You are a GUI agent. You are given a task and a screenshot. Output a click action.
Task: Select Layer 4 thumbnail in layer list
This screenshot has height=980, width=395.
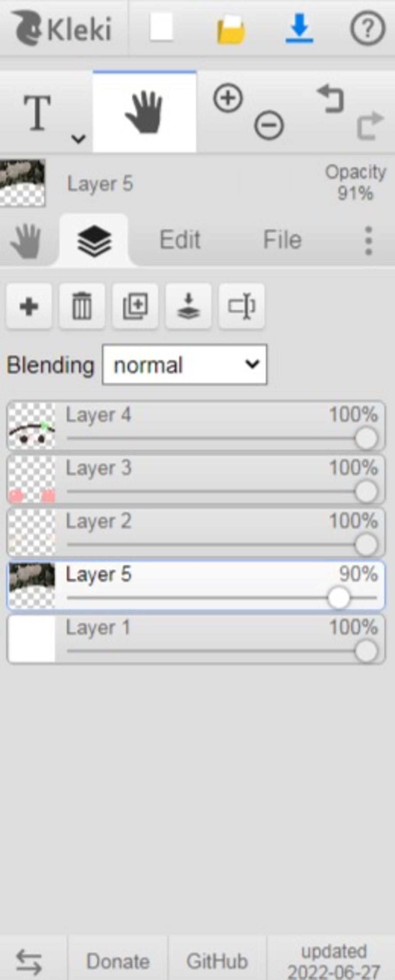tap(32, 426)
